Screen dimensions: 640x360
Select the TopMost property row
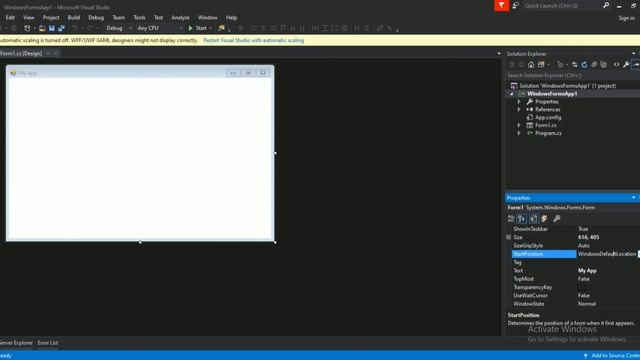click(x=576, y=279)
